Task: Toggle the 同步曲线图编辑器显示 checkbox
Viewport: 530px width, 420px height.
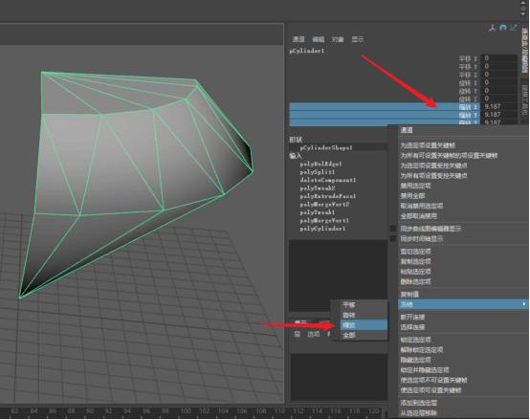Action: 393,229
